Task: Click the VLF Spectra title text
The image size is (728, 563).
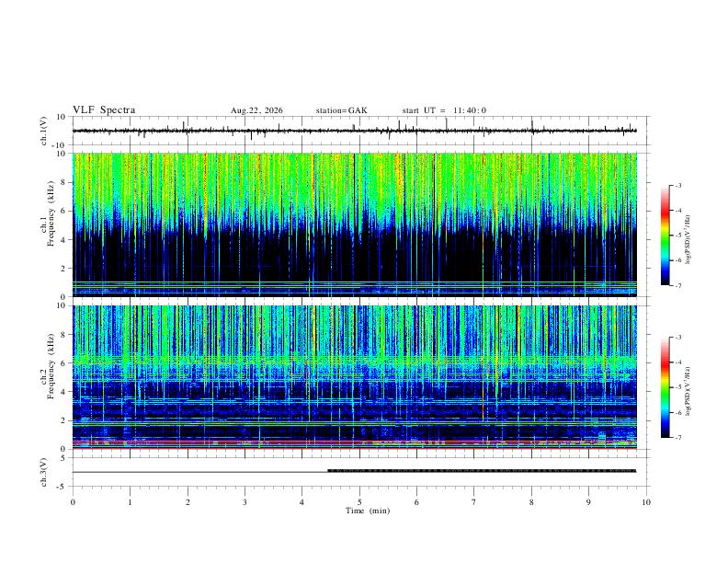Action: tap(104, 110)
